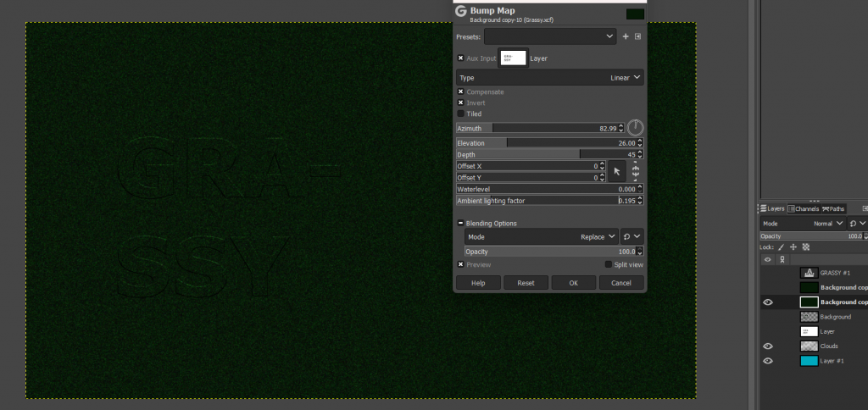Screen dimensions: 868x410
Task: Toggle the Offset X/Y chain link
Action: [636, 171]
